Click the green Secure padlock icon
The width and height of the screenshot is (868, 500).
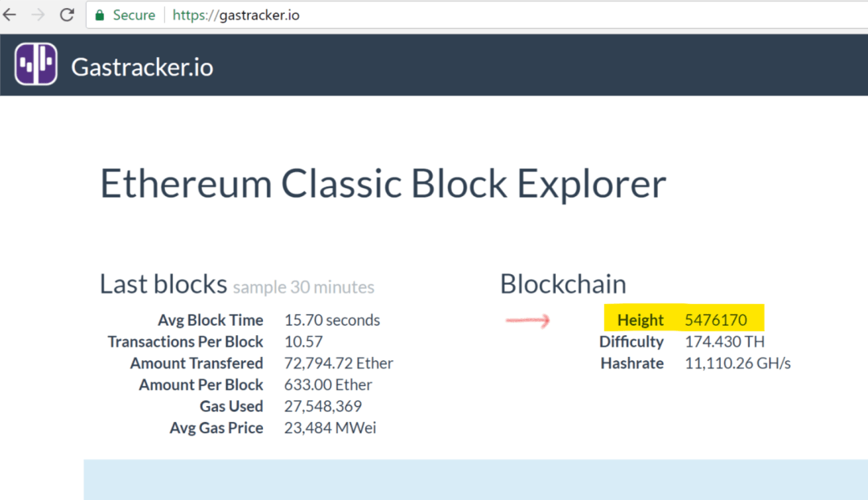(x=100, y=15)
